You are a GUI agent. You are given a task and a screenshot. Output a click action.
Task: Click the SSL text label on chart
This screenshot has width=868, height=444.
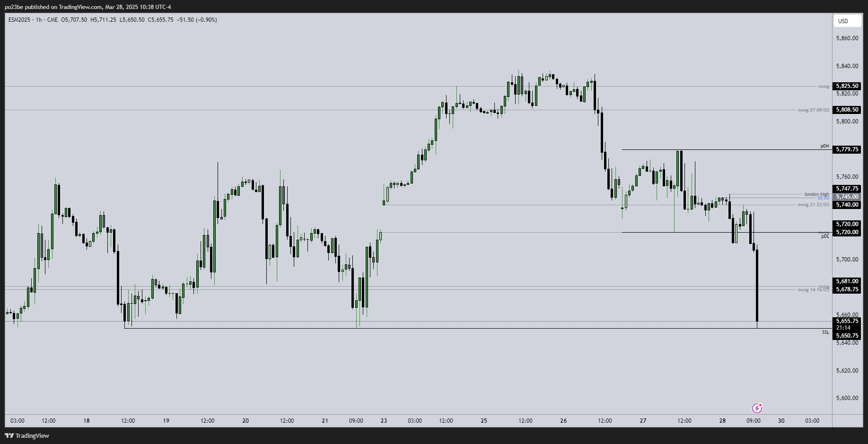tap(825, 332)
